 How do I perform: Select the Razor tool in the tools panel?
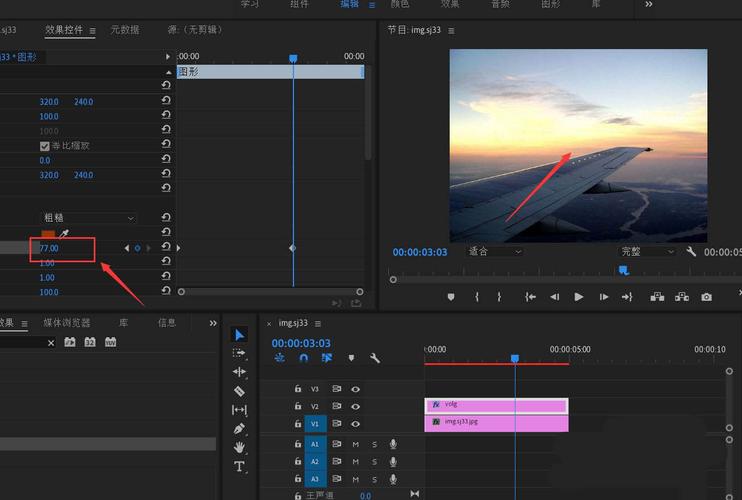click(239, 391)
